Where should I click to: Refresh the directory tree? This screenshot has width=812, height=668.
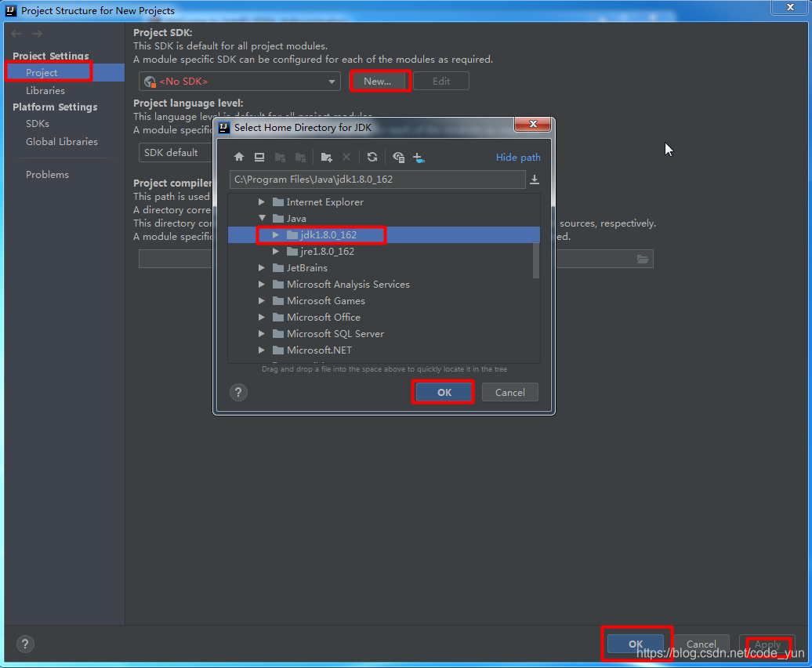(x=372, y=157)
